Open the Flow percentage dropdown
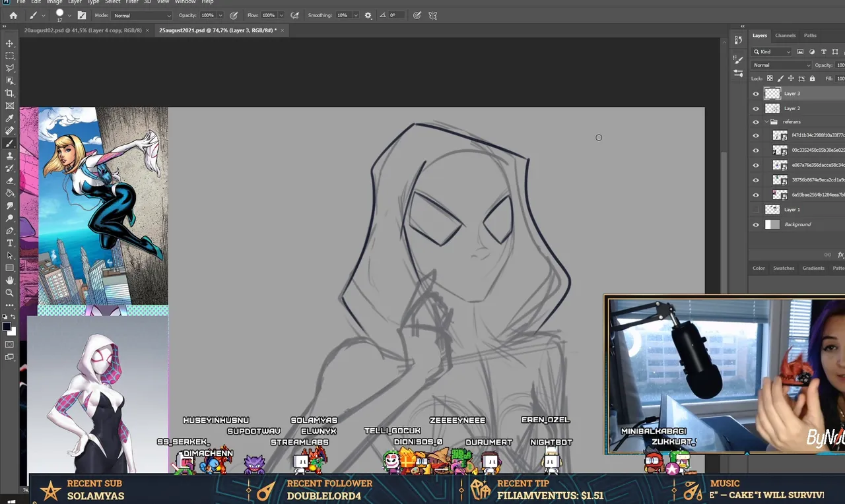The width and height of the screenshot is (845, 504). [281, 15]
